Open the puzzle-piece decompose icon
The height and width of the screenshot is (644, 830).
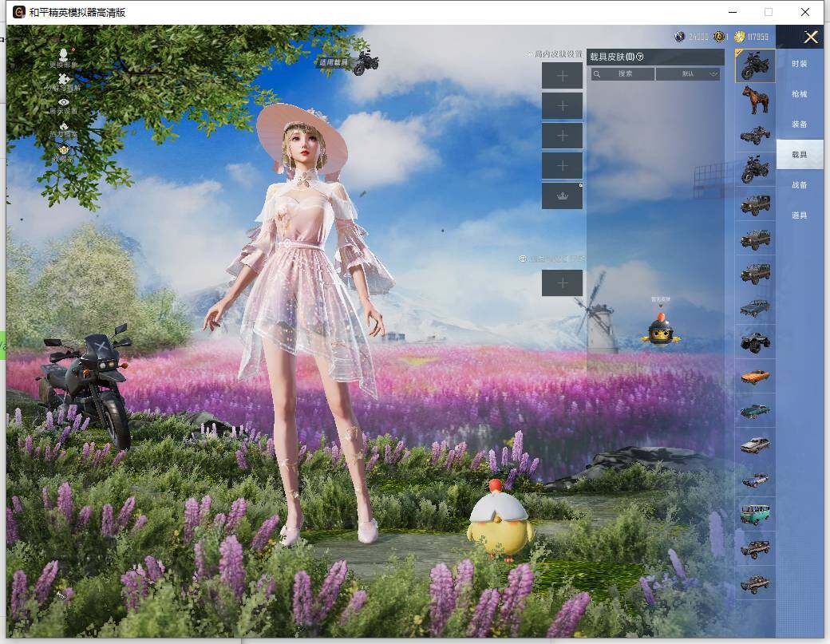click(63, 80)
